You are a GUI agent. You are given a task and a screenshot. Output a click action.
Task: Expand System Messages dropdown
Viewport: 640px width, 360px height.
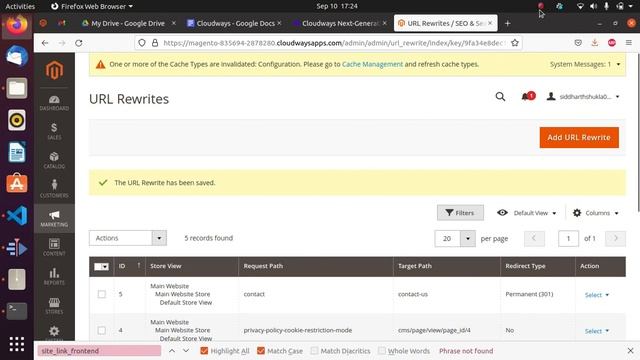pyautogui.click(x=585, y=64)
